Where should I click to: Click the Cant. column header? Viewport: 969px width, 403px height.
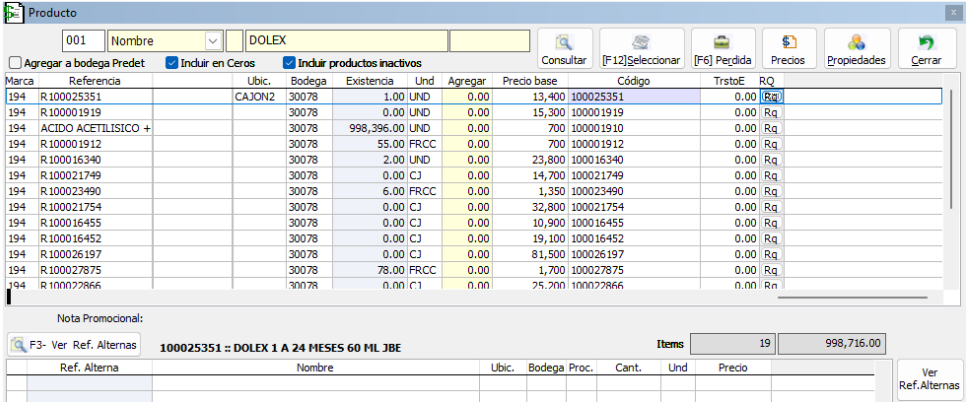coord(628,368)
